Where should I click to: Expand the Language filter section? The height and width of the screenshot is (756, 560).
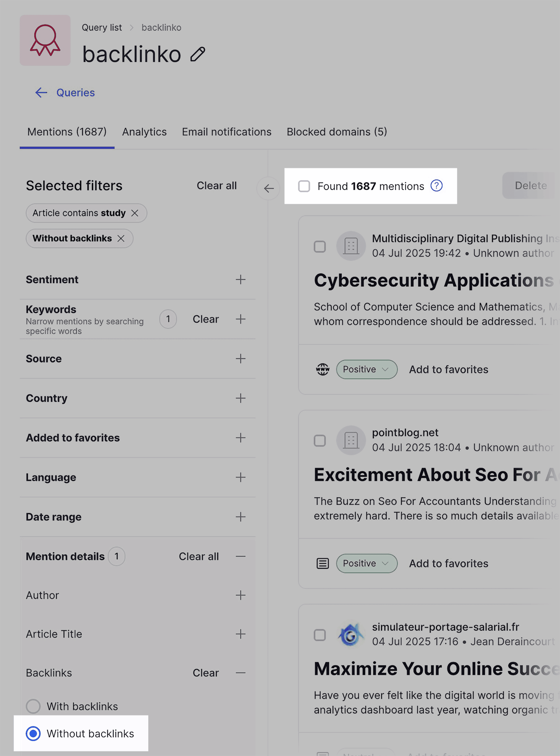pos(241,478)
